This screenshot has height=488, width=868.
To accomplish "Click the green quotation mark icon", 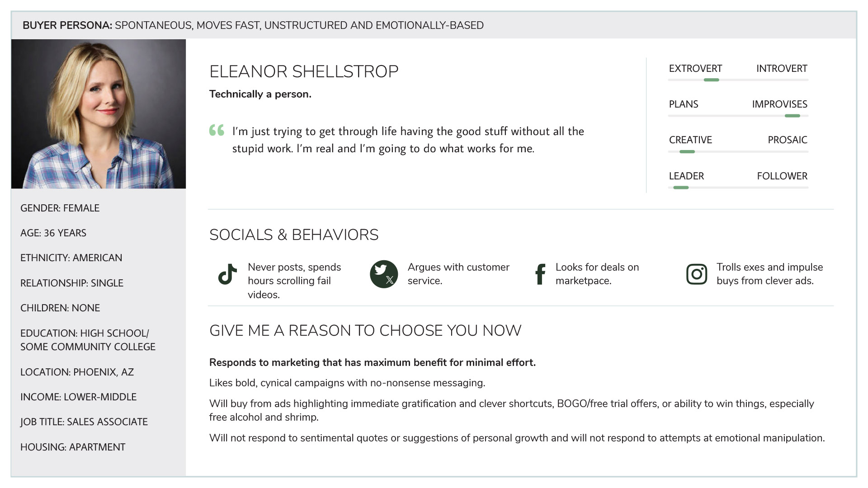I will (217, 130).
